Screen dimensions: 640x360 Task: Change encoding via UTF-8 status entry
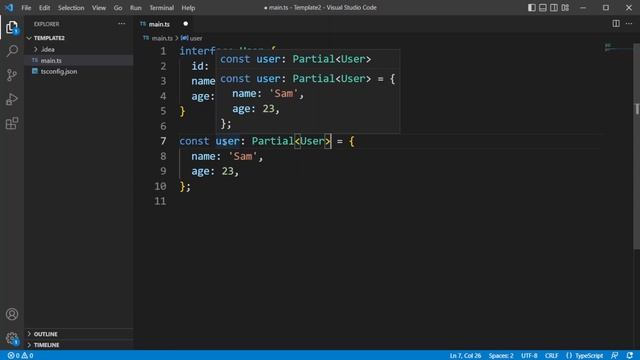(529, 356)
